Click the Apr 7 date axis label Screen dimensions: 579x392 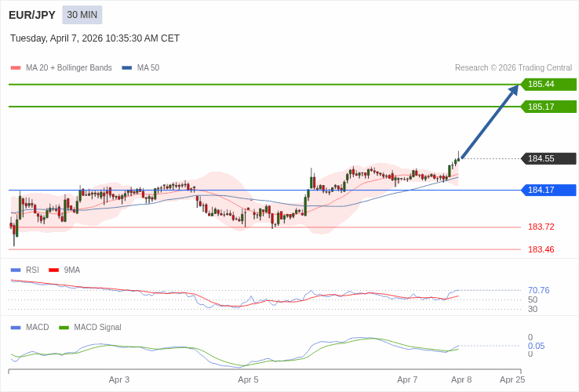click(407, 379)
